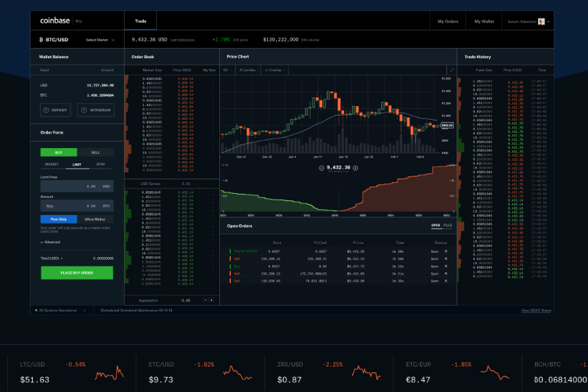The width and height of the screenshot is (588, 392).
Task: Click the candlestick price chart
Action: pos(330,116)
